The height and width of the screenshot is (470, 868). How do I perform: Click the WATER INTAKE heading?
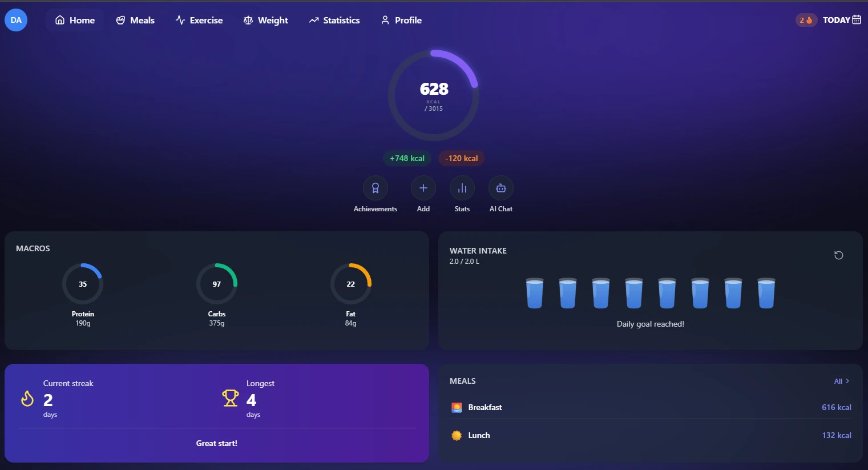click(478, 251)
